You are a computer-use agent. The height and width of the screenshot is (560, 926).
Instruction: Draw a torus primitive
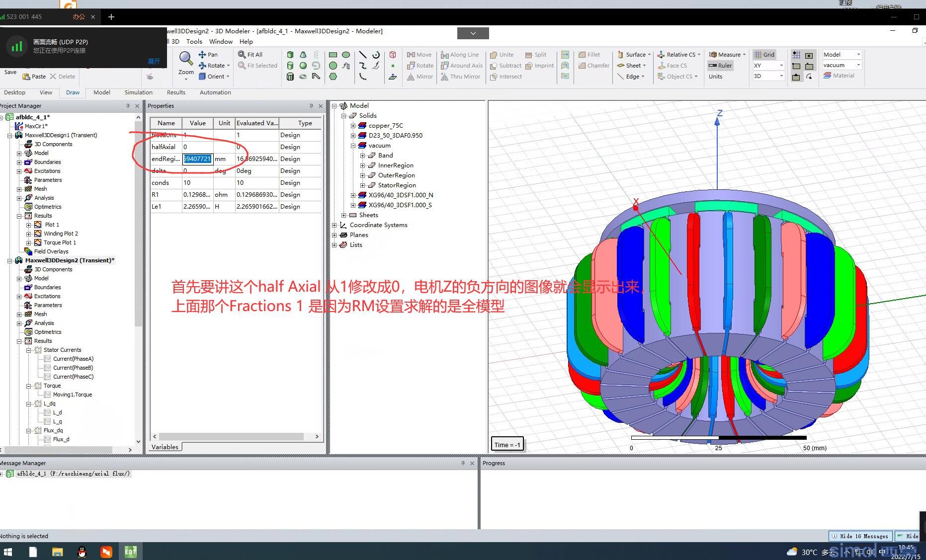pyautogui.click(x=303, y=77)
